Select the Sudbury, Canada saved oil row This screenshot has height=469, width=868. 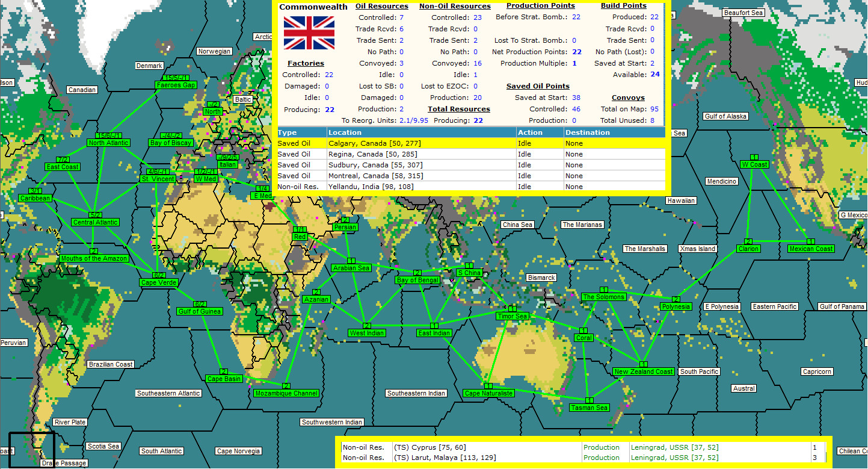470,165
